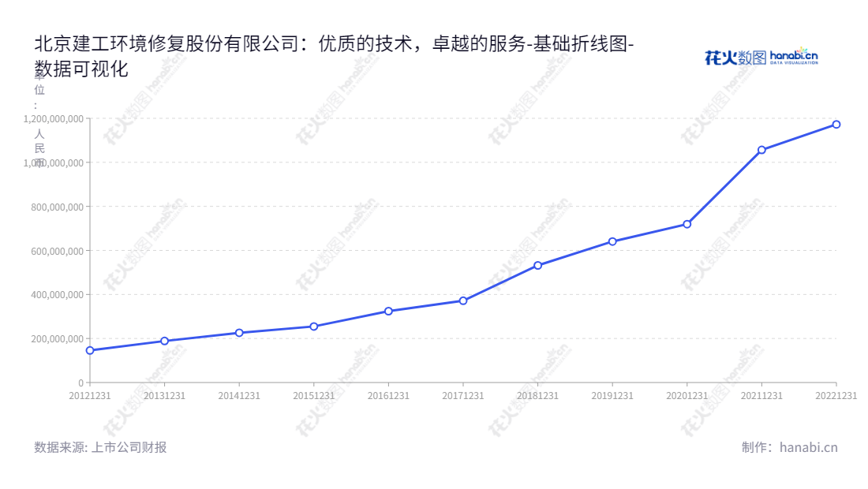The height and width of the screenshot is (489, 868).
Task: Click the 20131231 x-axis label
Action: coord(164,395)
